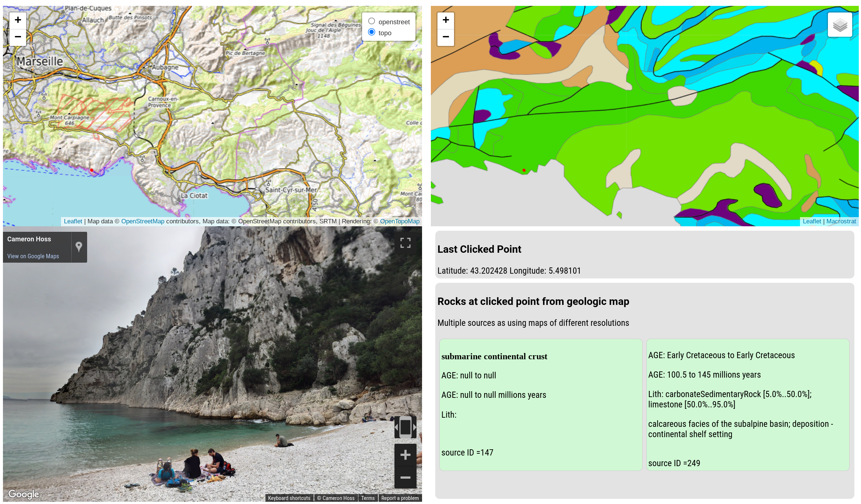The width and height of the screenshot is (861, 504).
Task: Select the topo base map radio
Action: point(372,32)
